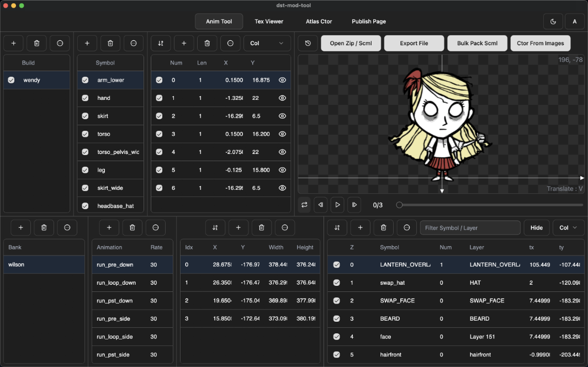Uncheck the wendy build checkbox
This screenshot has height=367, width=588.
pos(11,80)
